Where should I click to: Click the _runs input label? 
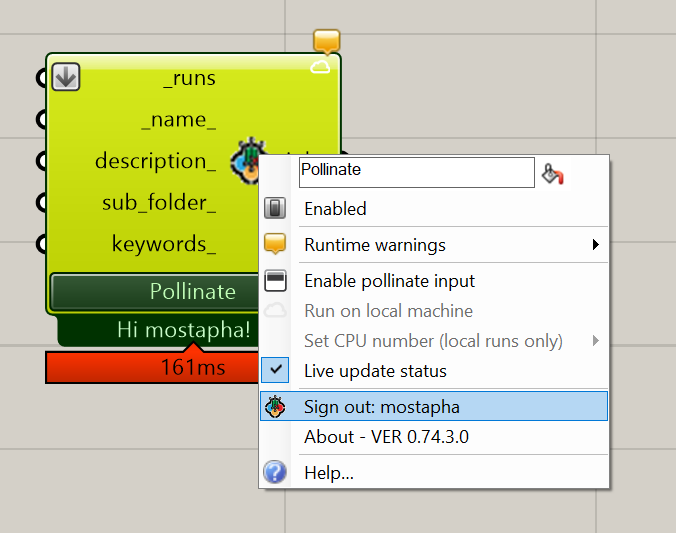point(189,78)
